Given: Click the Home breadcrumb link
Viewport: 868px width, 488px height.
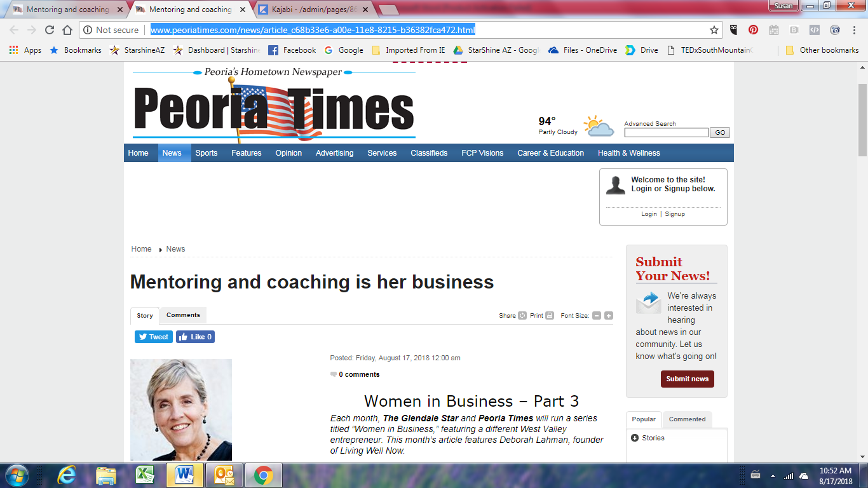Looking at the screenshot, I should coord(141,249).
